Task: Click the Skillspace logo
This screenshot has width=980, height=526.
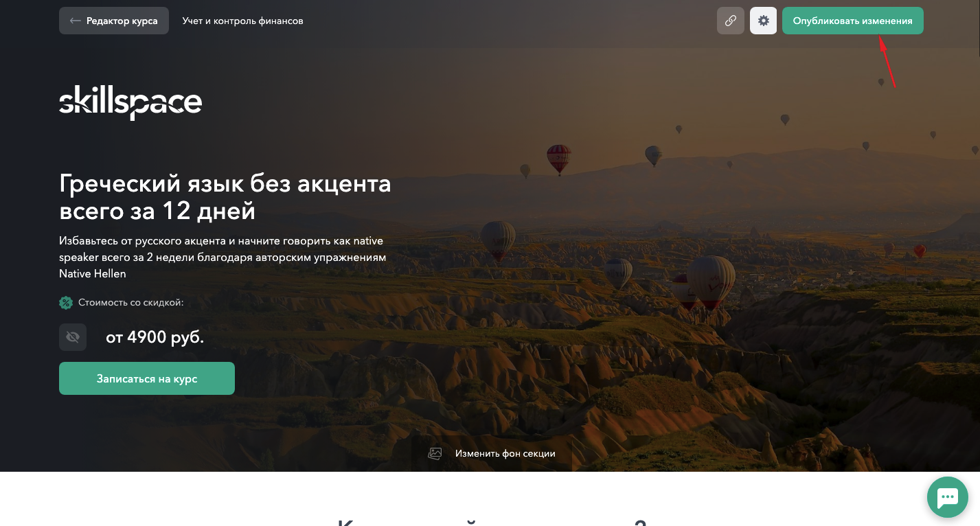Action: point(130,103)
